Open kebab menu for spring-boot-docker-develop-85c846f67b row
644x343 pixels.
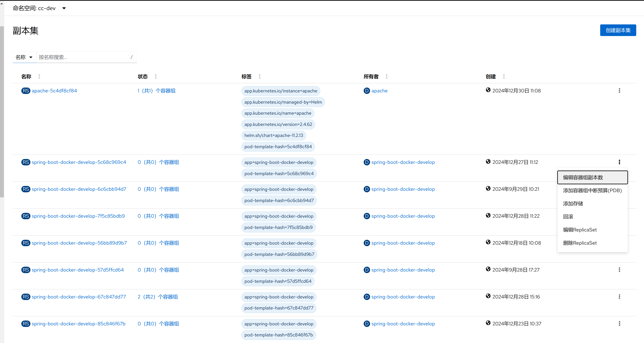point(619,324)
